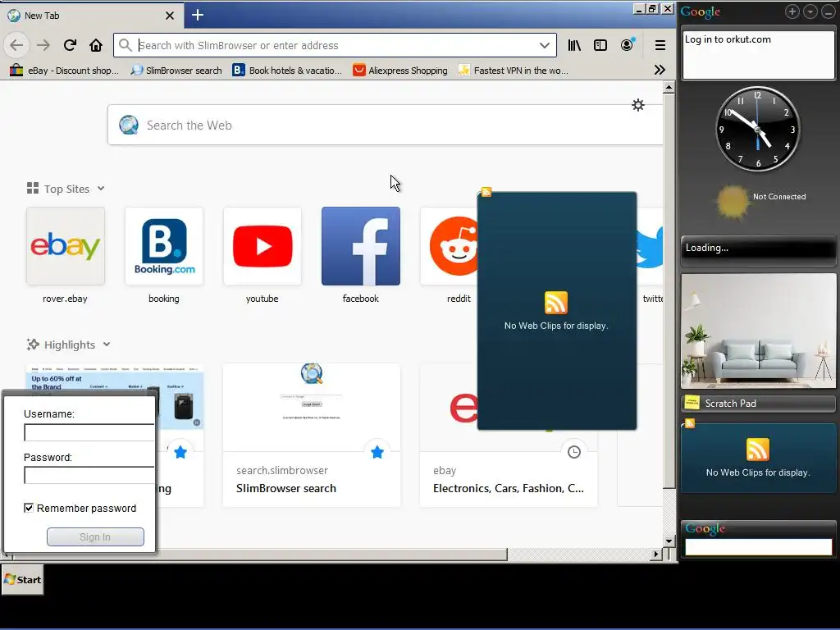This screenshot has width=840, height=630.
Task: Click the forward navigation arrow
Action: 43,46
